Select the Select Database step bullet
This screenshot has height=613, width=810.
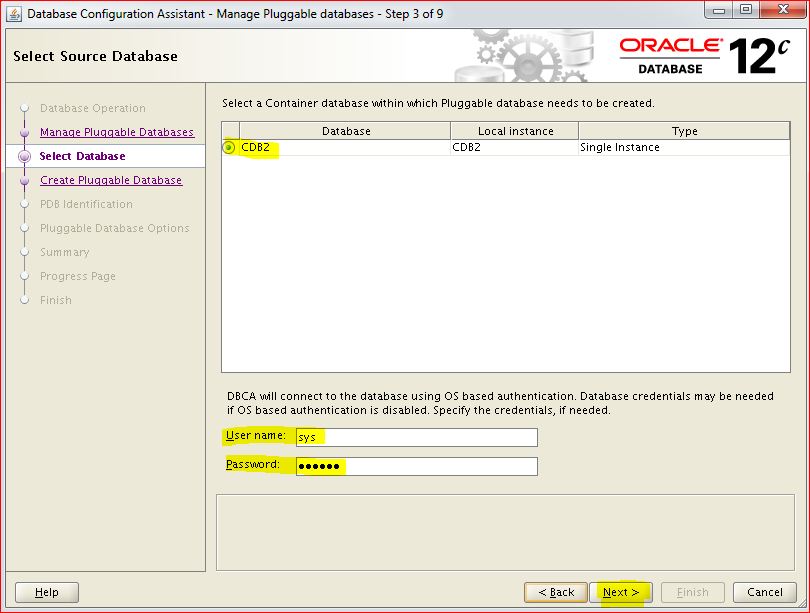[x=24, y=156]
